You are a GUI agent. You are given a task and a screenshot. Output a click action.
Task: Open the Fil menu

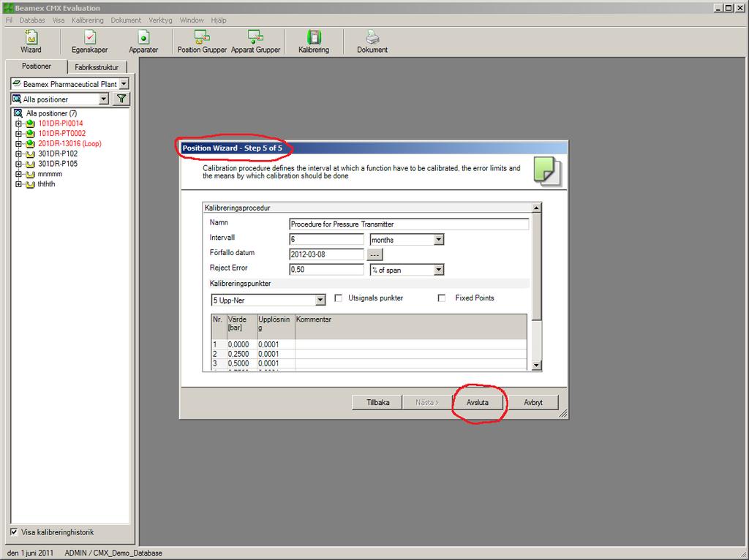(9, 20)
